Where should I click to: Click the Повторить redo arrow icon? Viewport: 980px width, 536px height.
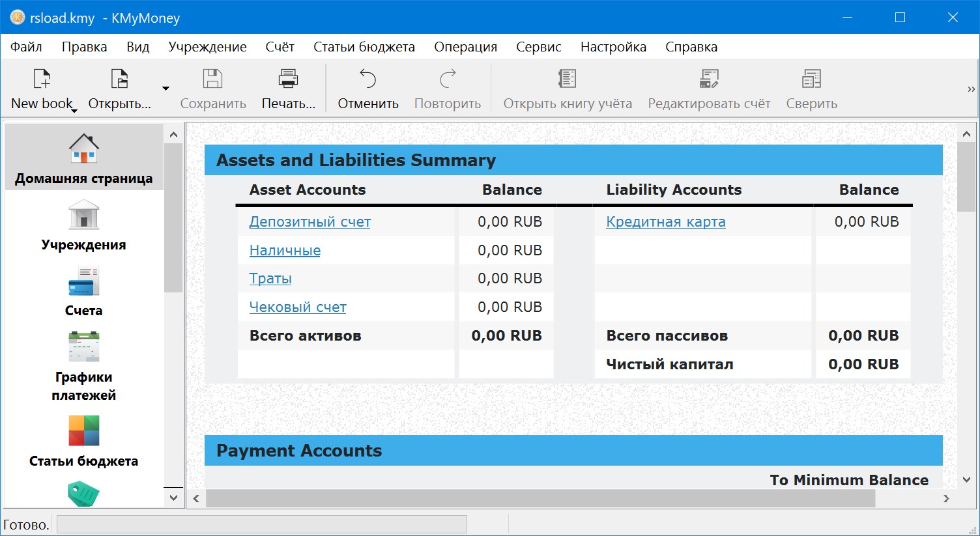tap(448, 79)
